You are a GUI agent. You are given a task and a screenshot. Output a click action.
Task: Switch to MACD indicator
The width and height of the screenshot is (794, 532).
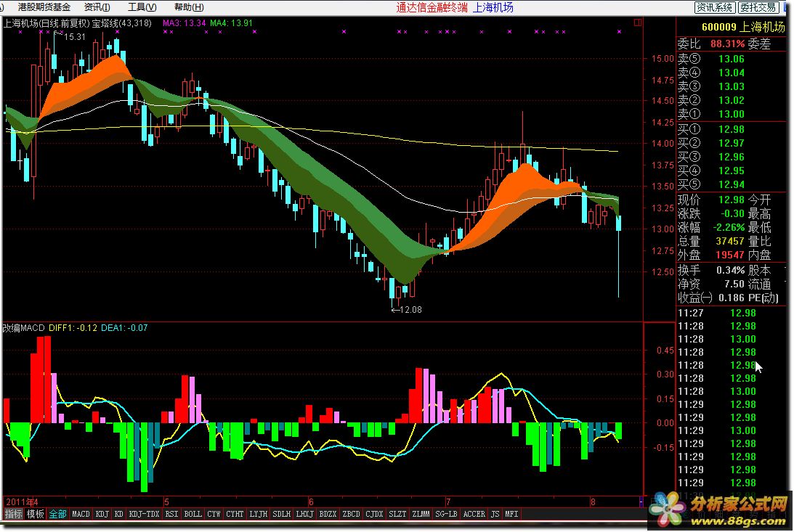(81, 514)
